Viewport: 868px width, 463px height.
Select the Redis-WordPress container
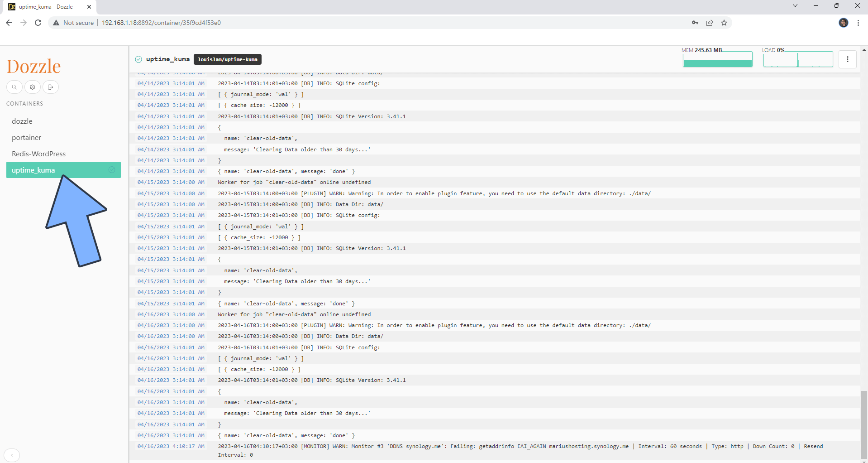(63, 154)
